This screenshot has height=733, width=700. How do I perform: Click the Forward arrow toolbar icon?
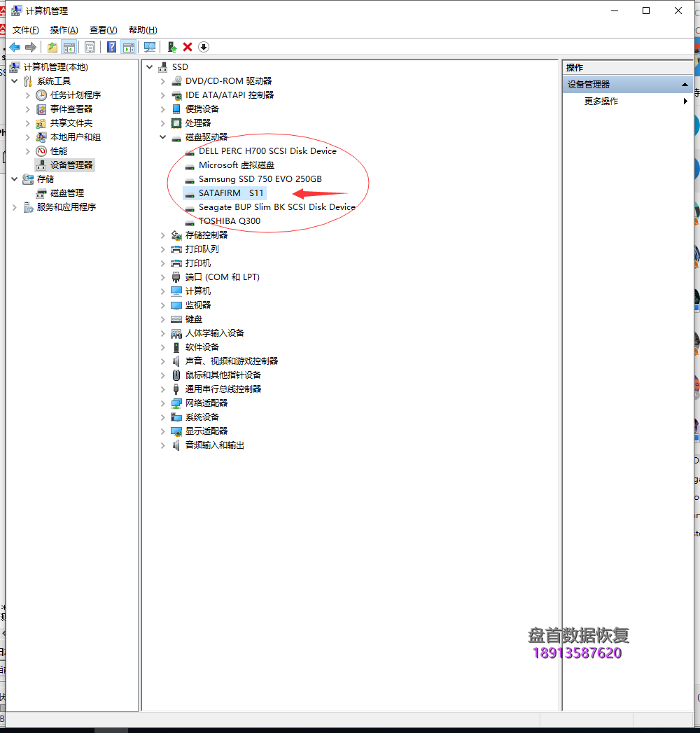coord(31,47)
